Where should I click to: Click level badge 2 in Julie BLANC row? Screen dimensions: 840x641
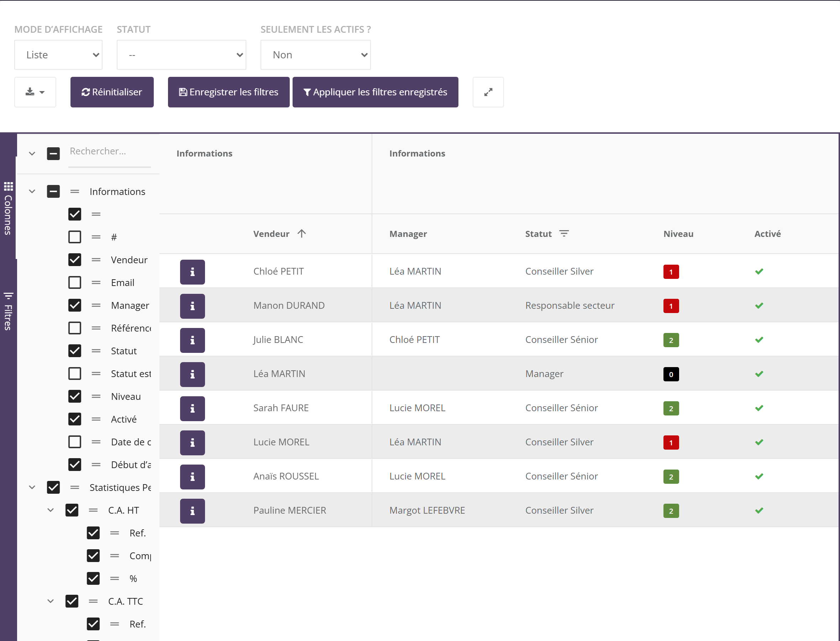(x=671, y=340)
